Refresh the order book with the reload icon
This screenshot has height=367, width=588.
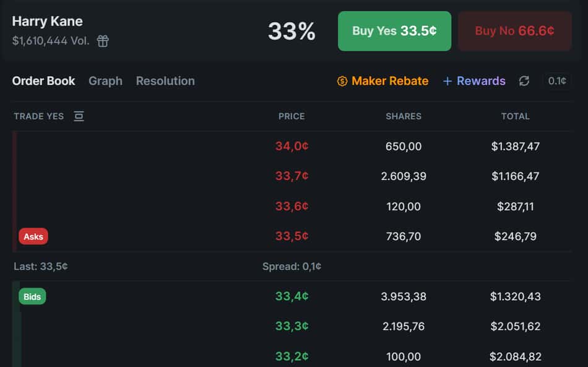point(524,81)
